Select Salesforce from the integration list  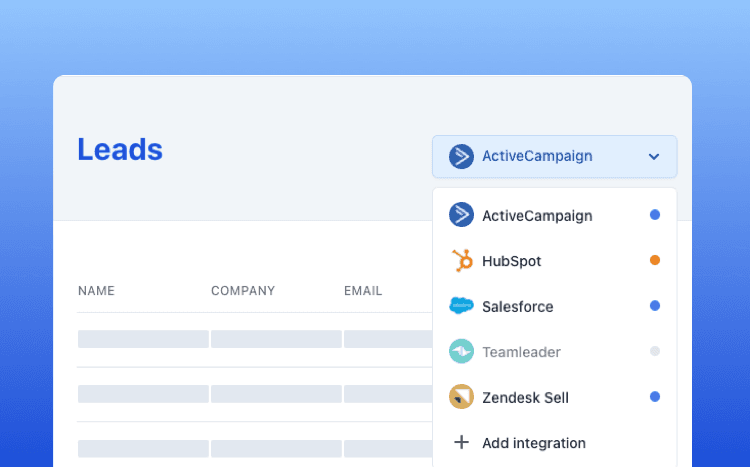click(517, 307)
